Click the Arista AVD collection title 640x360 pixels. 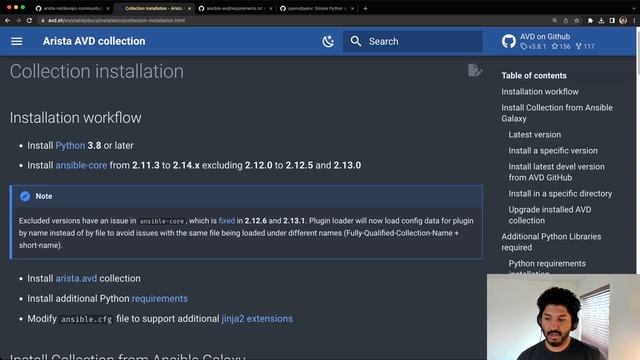pos(94,41)
